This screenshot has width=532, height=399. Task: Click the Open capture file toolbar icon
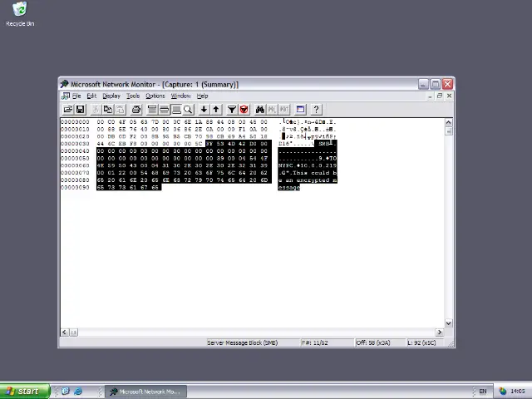point(68,109)
